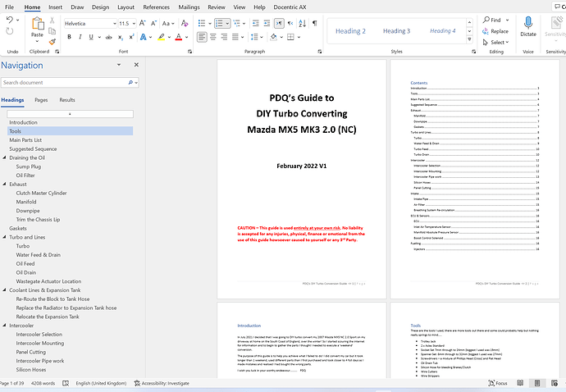Toggle left-to-right text direction
This screenshot has width=566, height=392.
coord(279,24)
